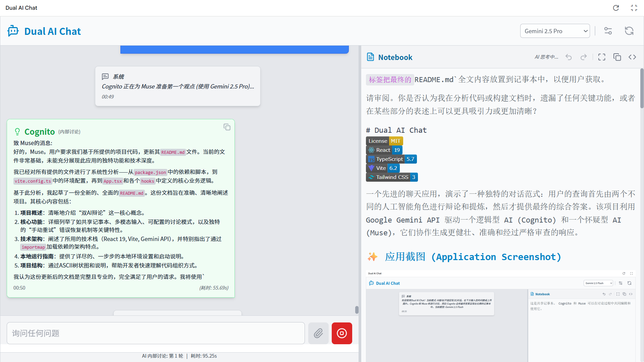The height and width of the screenshot is (362, 644).
Task: Focus the '询问任何问题' message input field
Action: [x=156, y=333]
